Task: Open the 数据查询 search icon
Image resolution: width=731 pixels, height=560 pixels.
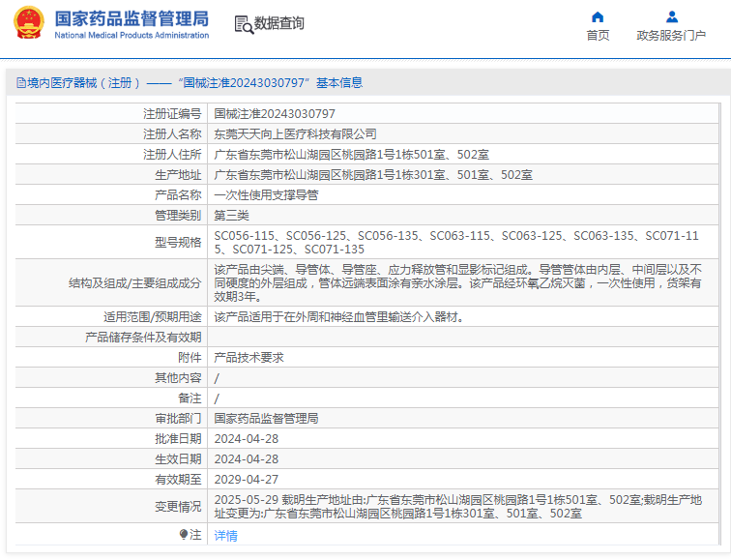Action: (x=244, y=24)
